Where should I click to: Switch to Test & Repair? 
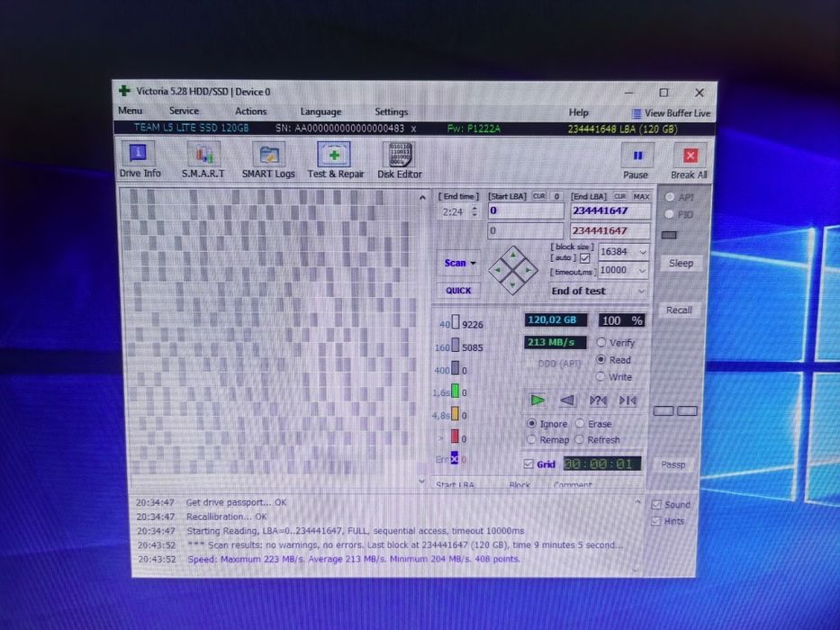point(335,160)
